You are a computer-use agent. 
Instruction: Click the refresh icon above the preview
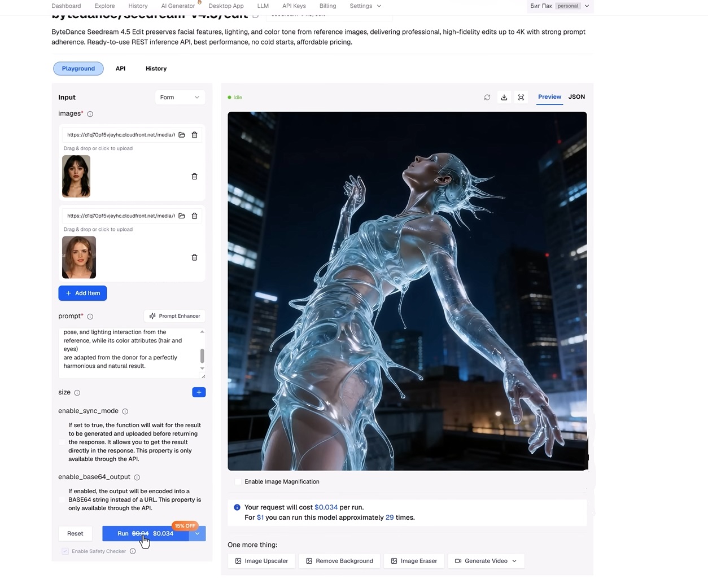click(x=487, y=97)
